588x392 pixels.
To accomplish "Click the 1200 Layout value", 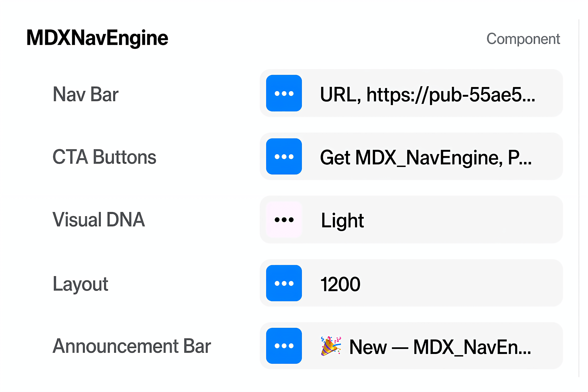I will (x=340, y=284).
